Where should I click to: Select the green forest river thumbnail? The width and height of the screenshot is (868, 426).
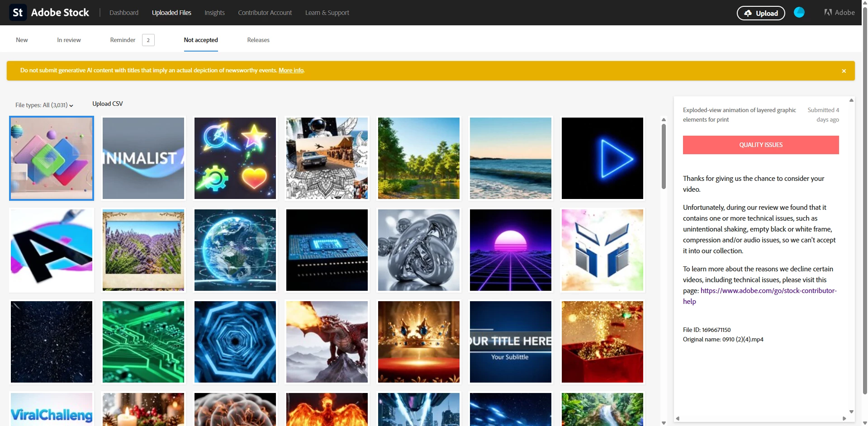419,158
